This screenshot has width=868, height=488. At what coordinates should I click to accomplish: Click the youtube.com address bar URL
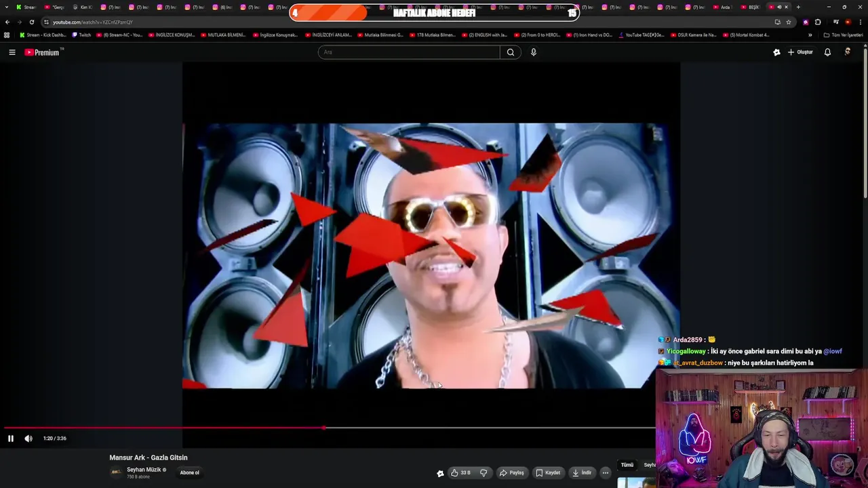click(93, 22)
